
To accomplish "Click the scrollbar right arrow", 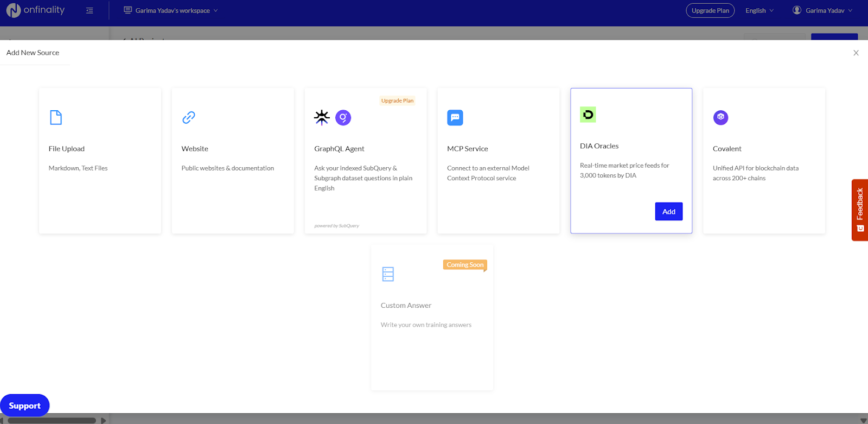I will (104, 420).
